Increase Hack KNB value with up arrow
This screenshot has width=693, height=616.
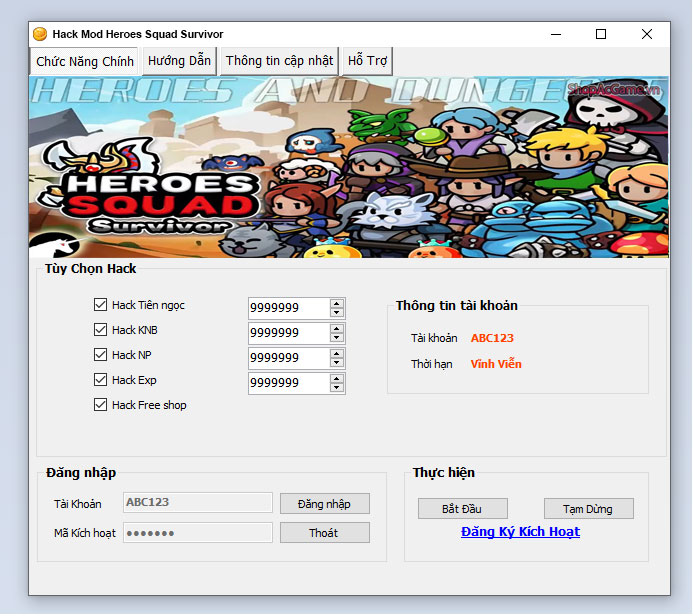click(x=337, y=329)
